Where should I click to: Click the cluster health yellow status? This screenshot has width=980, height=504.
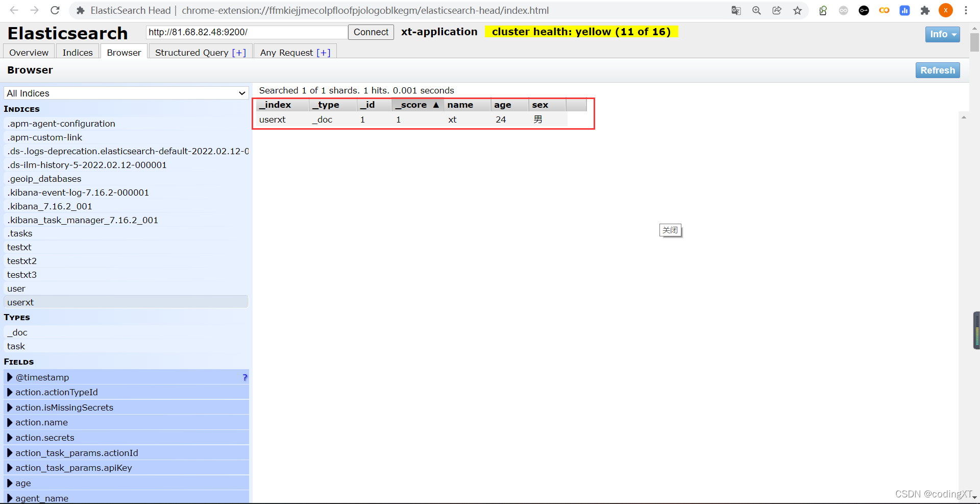[581, 32]
